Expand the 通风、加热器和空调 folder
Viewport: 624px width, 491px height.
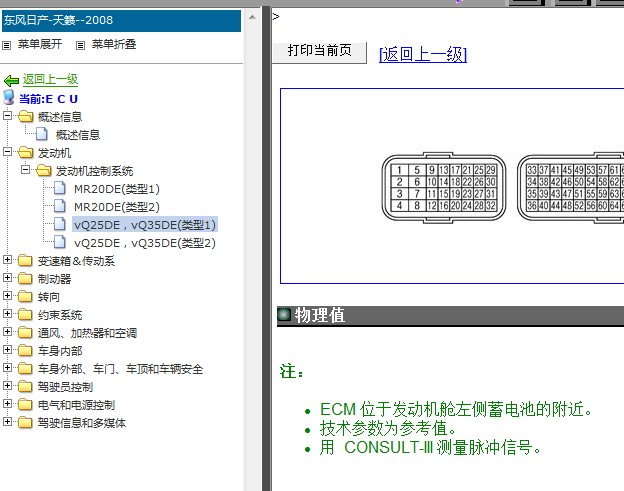tap(7, 331)
